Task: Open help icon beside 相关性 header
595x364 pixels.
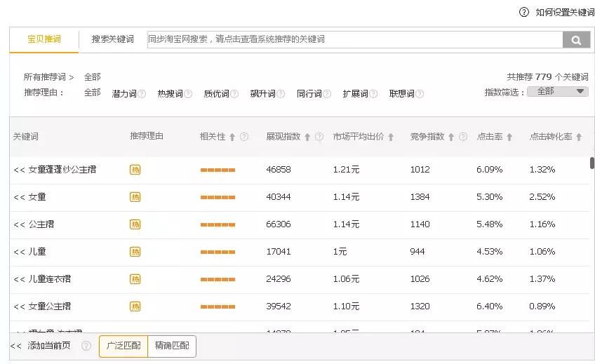Action: pyautogui.click(x=244, y=137)
